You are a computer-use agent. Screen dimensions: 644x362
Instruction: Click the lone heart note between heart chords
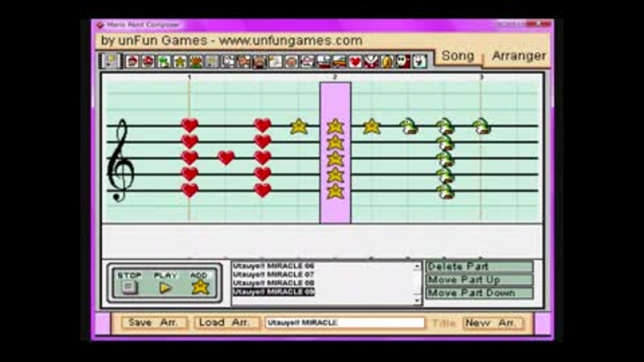226,158
